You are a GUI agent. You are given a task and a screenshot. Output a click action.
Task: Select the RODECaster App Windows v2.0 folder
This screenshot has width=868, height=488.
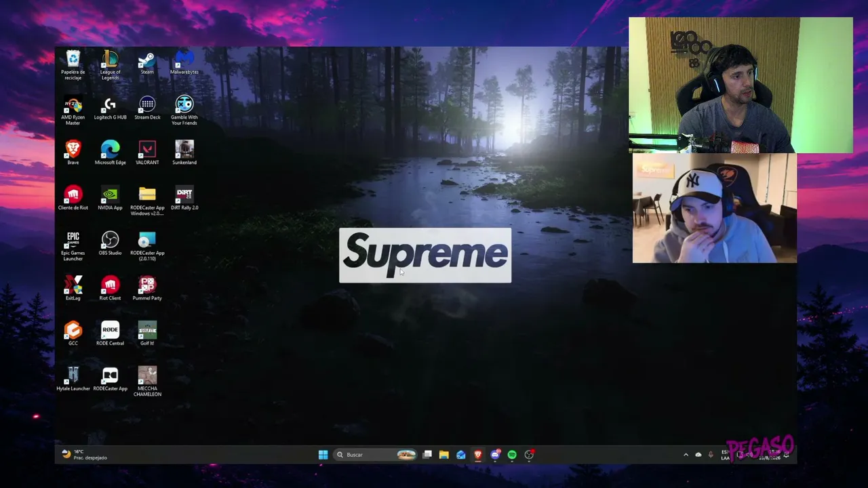coord(147,201)
